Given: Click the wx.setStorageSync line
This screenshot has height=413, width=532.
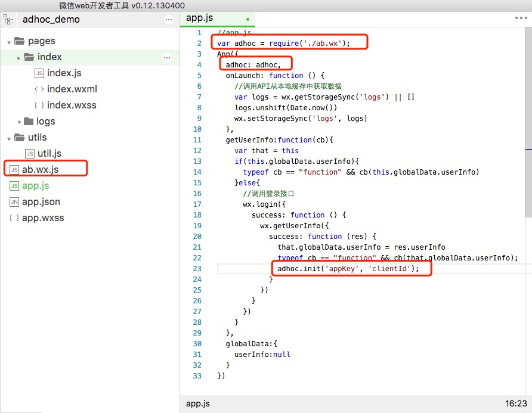Looking at the screenshot, I should [x=301, y=119].
